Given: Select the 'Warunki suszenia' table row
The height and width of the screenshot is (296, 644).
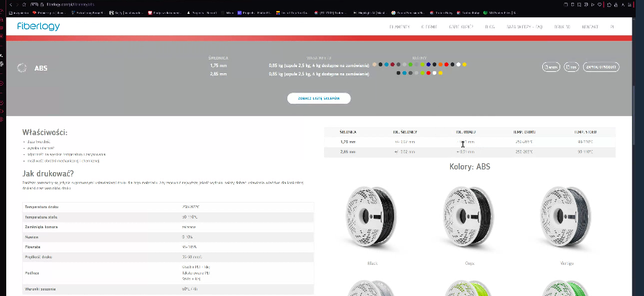Looking at the screenshot, I should pos(168,289).
